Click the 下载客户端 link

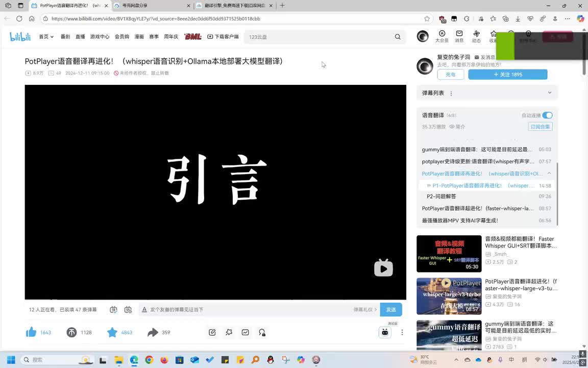point(223,36)
